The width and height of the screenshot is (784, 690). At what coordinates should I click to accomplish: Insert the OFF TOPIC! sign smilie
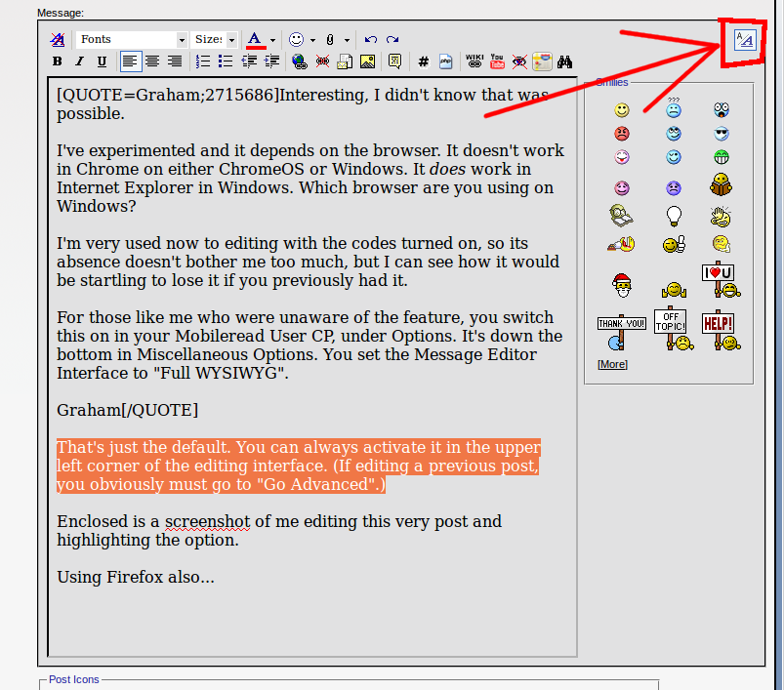pyautogui.click(x=674, y=328)
